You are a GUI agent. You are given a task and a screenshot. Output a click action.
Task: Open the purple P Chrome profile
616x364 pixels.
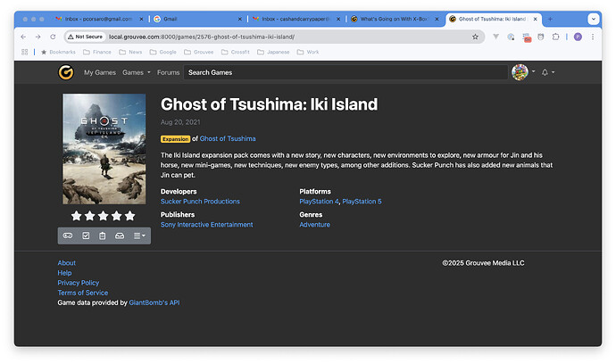pyautogui.click(x=578, y=37)
